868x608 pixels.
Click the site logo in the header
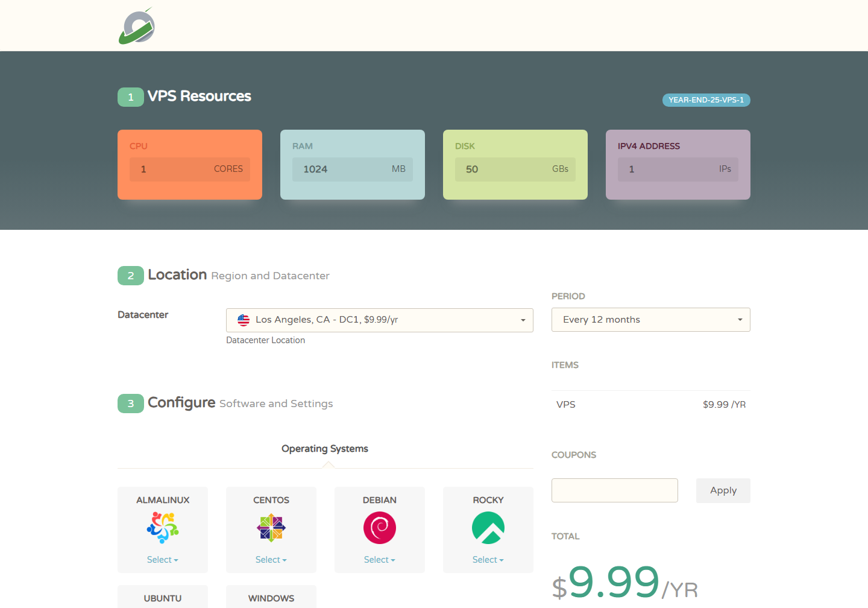click(137, 26)
